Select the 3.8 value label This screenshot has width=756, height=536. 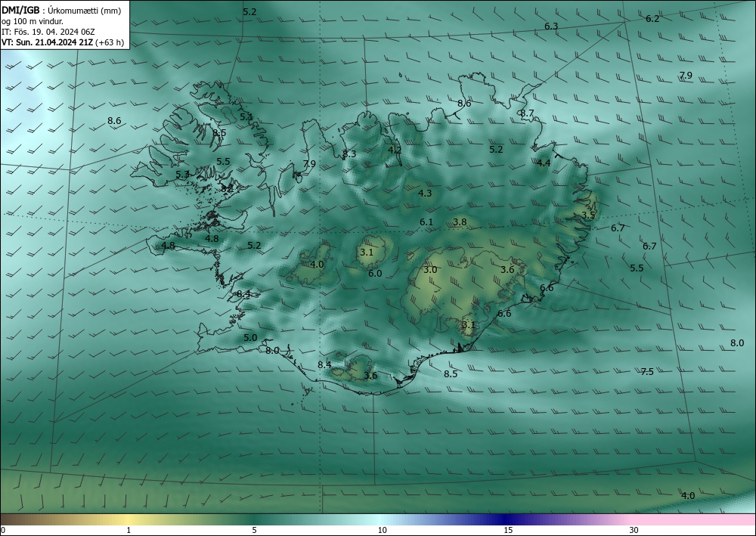click(x=460, y=222)
